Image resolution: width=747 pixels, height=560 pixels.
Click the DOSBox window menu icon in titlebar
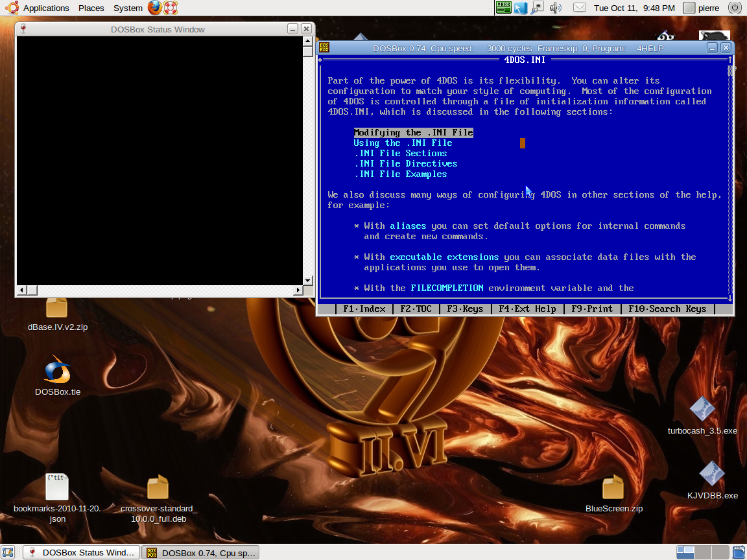click(324, 47)
